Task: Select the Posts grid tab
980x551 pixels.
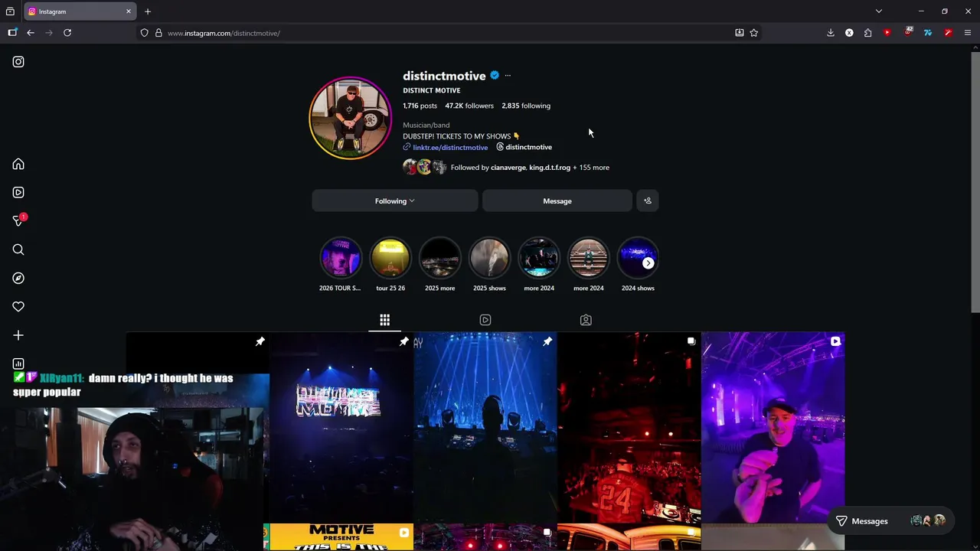Action: click(x=385, y=320)
